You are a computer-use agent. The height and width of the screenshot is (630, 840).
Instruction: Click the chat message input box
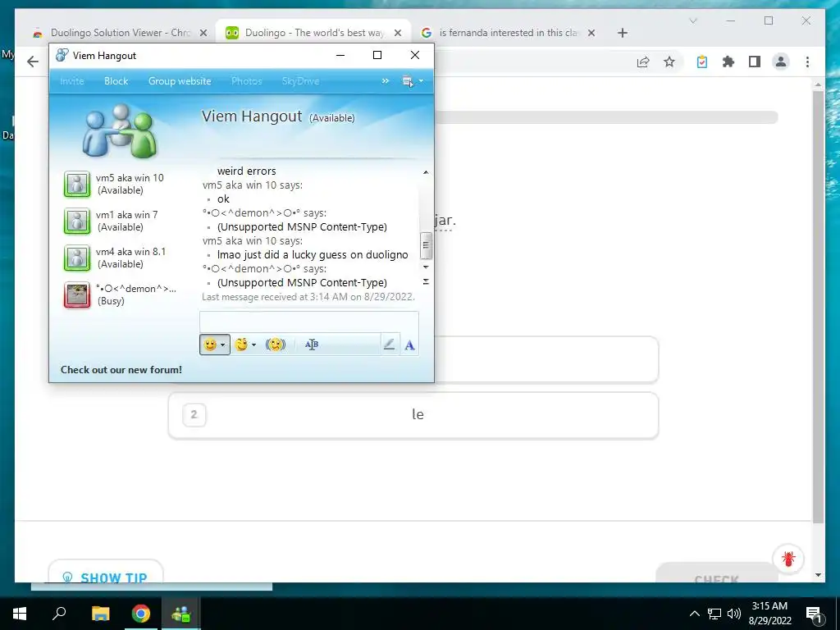308,322
